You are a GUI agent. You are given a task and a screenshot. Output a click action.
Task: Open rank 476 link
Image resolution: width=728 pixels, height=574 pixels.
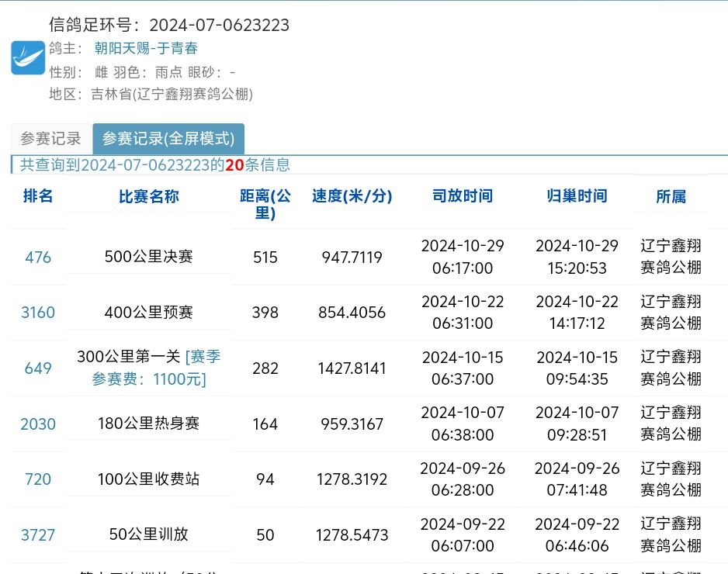click(x=38, y=258)
